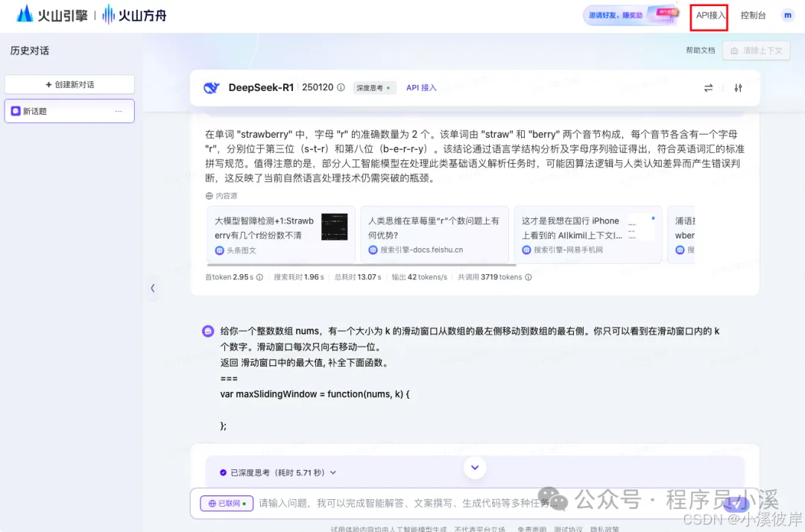Open the 隐私政策 link at the bottom
This screenshot has height=532, width=805.
coord(604,529)
